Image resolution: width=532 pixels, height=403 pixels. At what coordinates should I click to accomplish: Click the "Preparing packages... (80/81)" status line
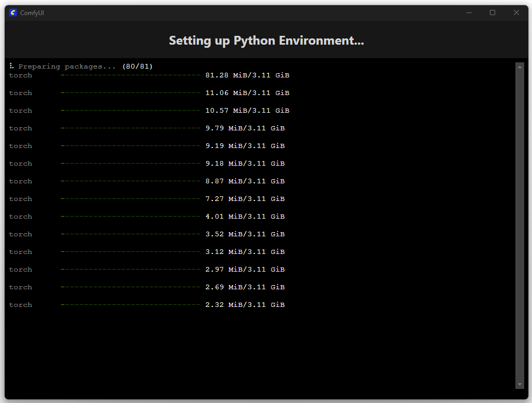point(85,66)
